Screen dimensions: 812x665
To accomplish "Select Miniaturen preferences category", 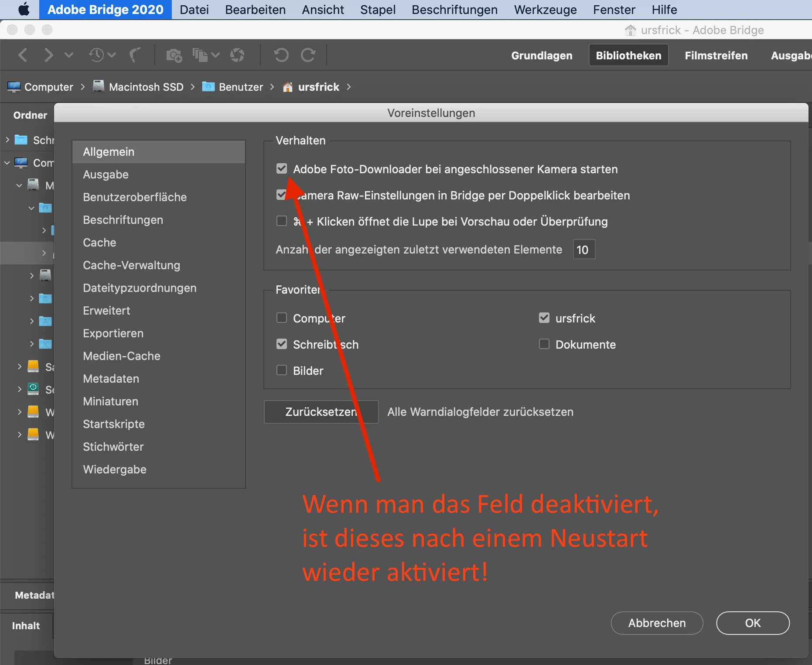I will 159,401.
